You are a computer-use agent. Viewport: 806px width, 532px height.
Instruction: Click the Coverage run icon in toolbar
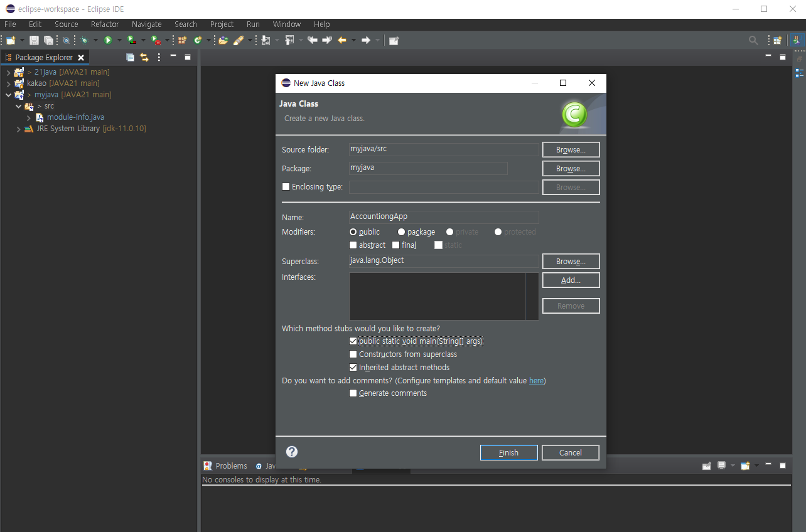click(x=131, y=40)
